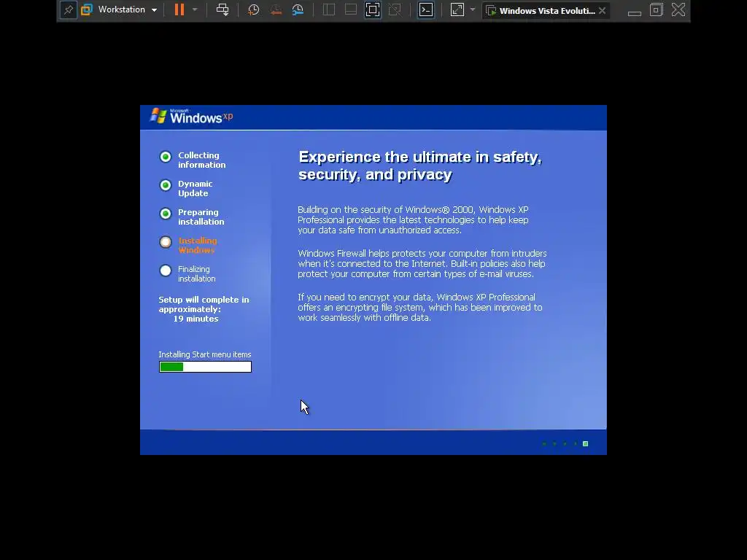Image resolution: width=747 pixels, height=560 pixels.
Task: Toggle the thumbnail bar view icon
Action: [351, 10]
